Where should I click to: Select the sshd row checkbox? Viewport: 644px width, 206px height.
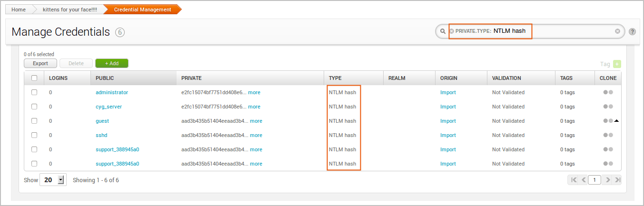(x=34, y=135)
